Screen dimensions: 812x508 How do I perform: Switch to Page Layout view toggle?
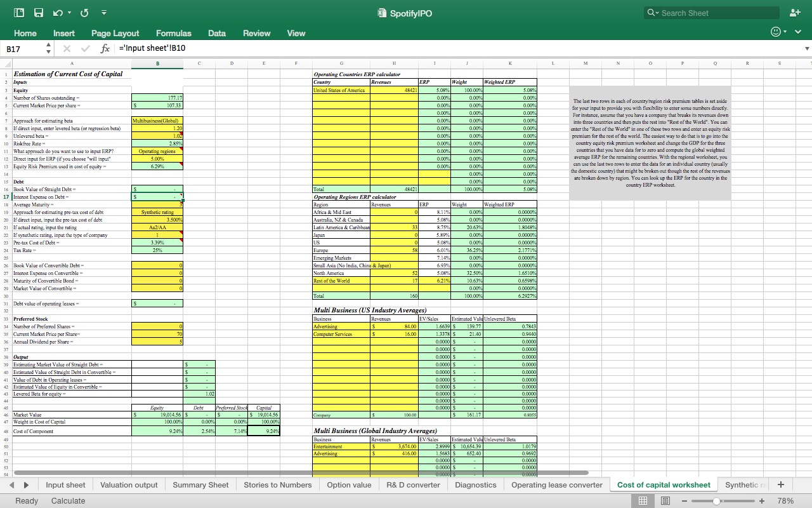(x=666, y=501)
